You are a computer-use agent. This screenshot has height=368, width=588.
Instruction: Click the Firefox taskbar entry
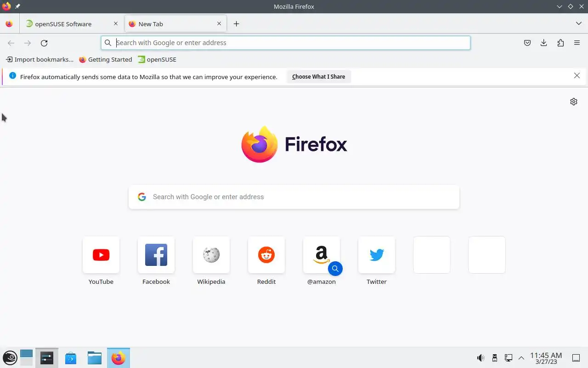(x=119, y=358)
